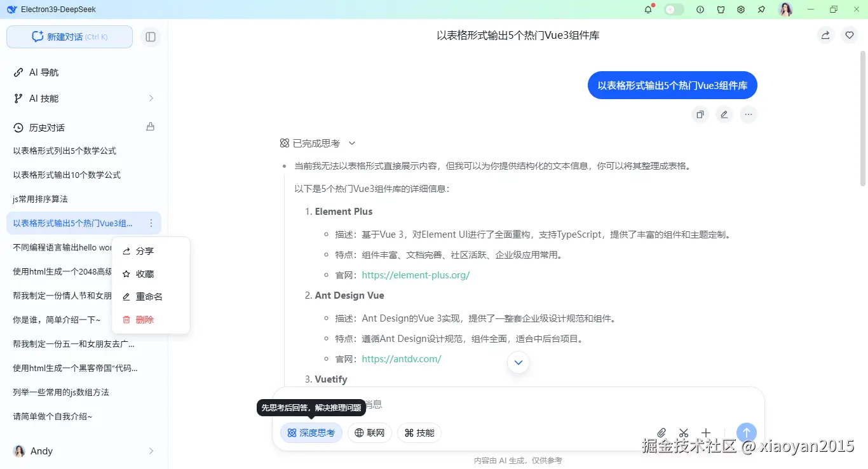Enable the 深度思考 deep thinking mode
The width and height of the screenshot is (868, 469).
[x=311, y=433]
